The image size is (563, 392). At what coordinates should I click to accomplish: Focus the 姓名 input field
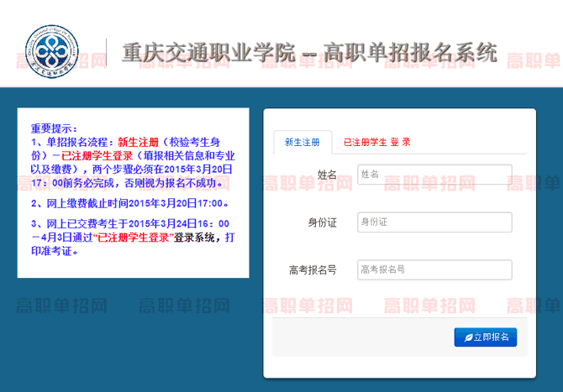click(x=434, y=175)
